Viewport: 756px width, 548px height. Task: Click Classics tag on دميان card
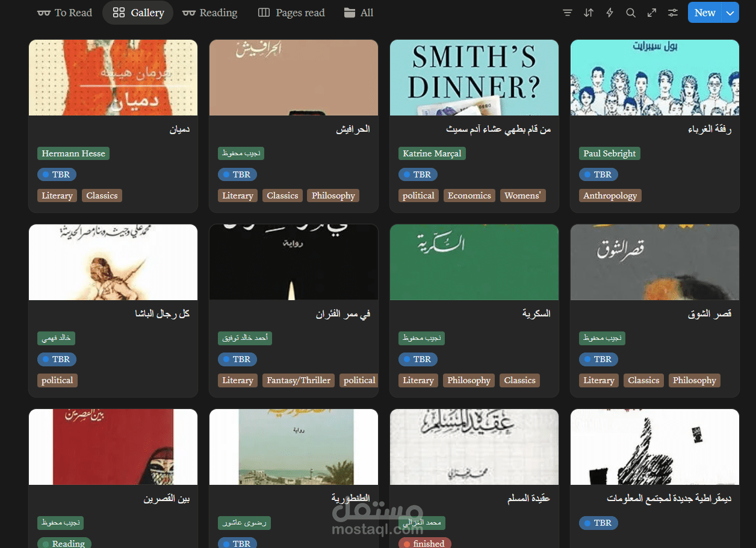pyautogui.click(x=102, y=195)
